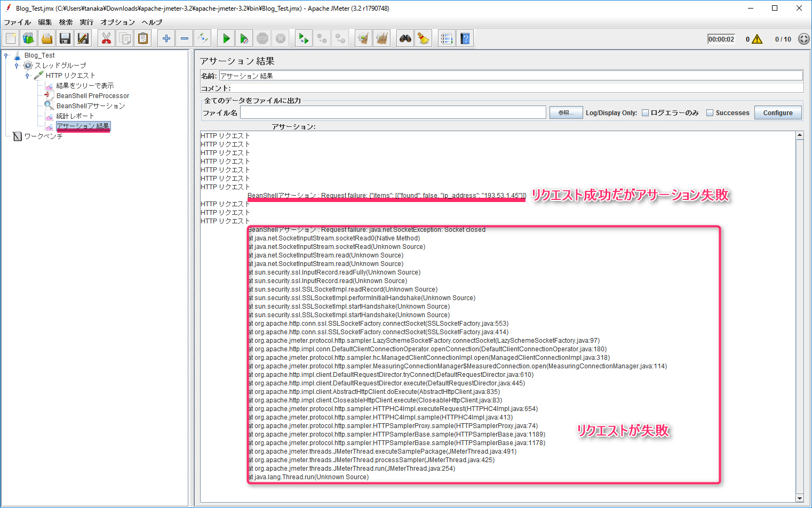Click the 0 / 10 thread count
The width and height of the screenshot is (812, 508).
coord(783,39)
